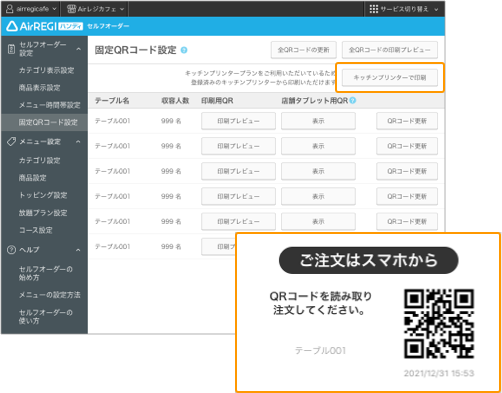Click the 店舗タブレット用QR column header text
Screen dimensions: 502x393
pyautogui.click(x=315, y=101)
